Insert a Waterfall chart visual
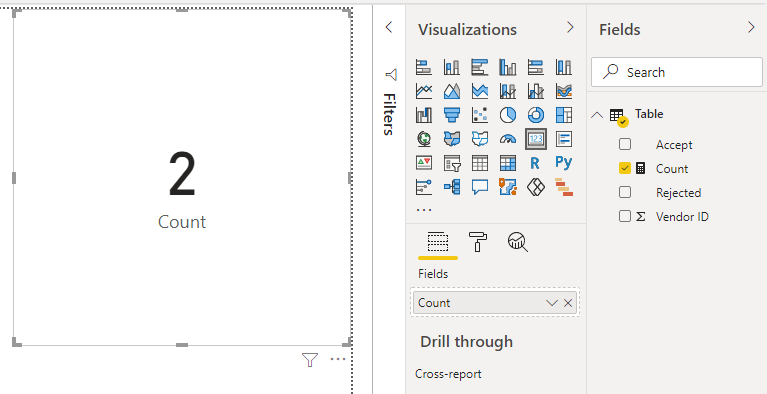This screenshot has width=767, height=394. click(424, 115)
